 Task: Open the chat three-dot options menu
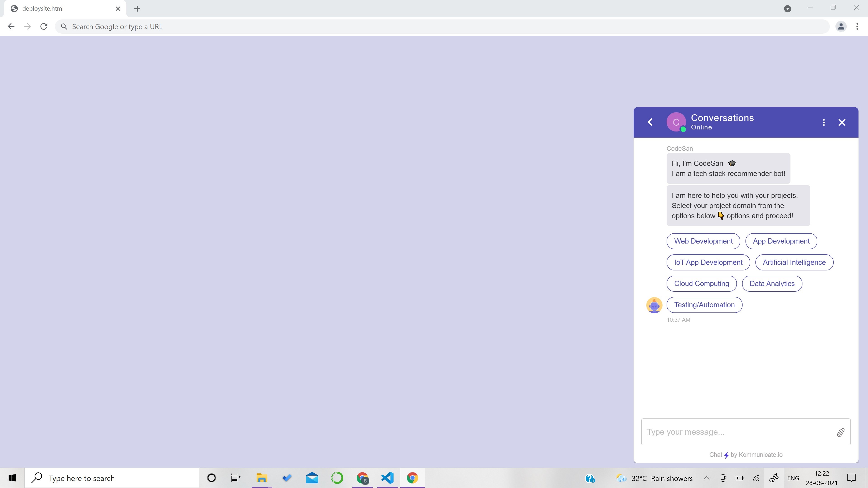click(824, 123)
